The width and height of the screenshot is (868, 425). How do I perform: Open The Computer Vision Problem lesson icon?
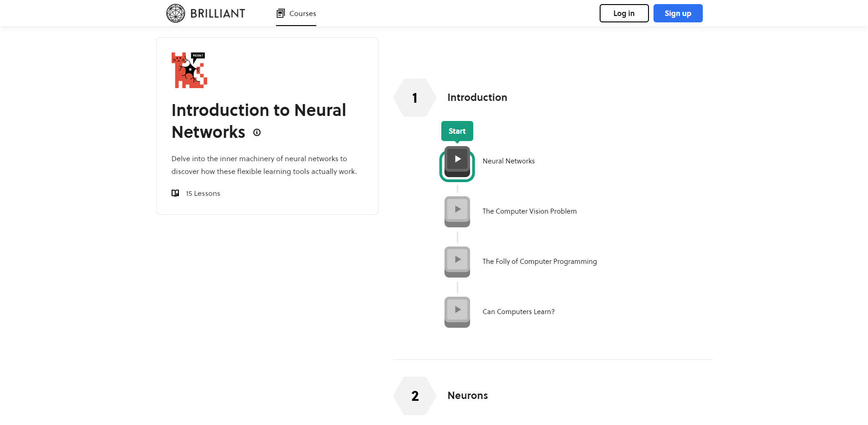pyautogui.click(x=457, y=211)
